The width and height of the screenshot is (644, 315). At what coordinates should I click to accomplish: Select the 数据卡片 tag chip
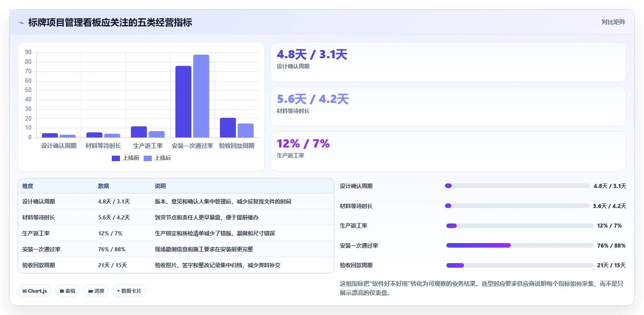click(129, 291)
